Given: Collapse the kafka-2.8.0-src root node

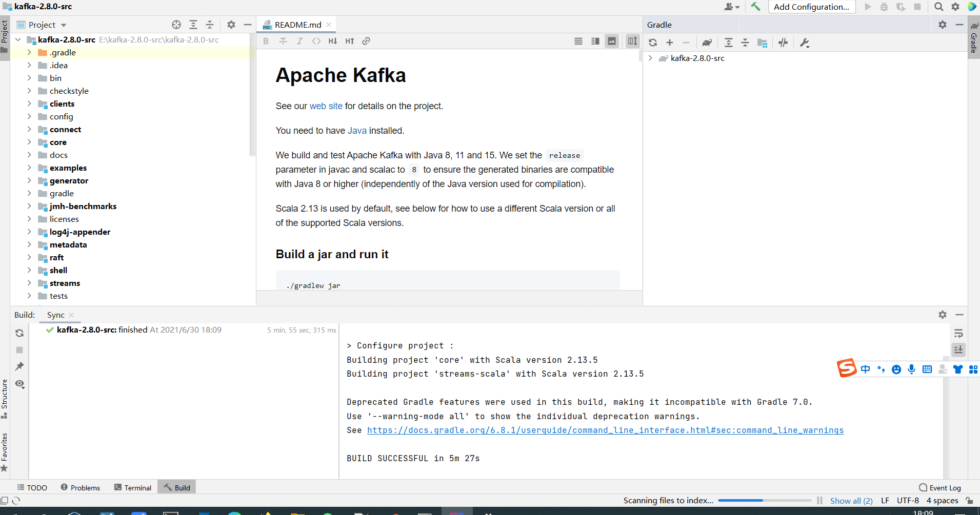Looking at the screenshot, I should (18, 39).
